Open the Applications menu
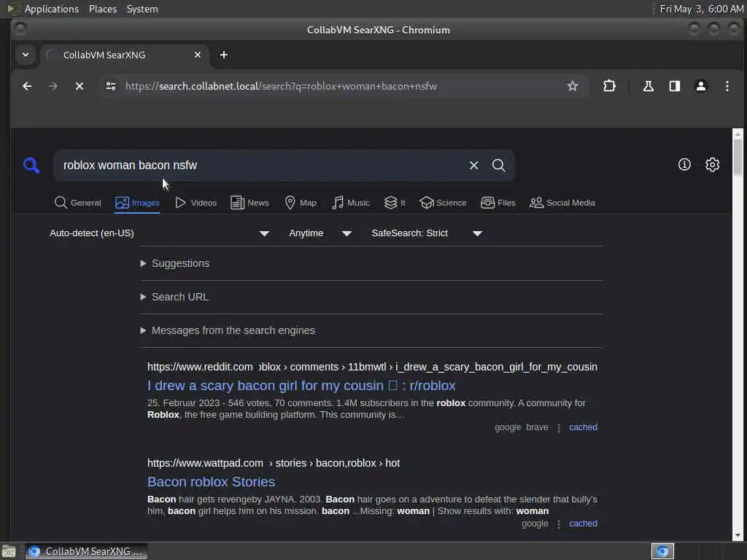 pyautogui.click(x=52, y=9)
